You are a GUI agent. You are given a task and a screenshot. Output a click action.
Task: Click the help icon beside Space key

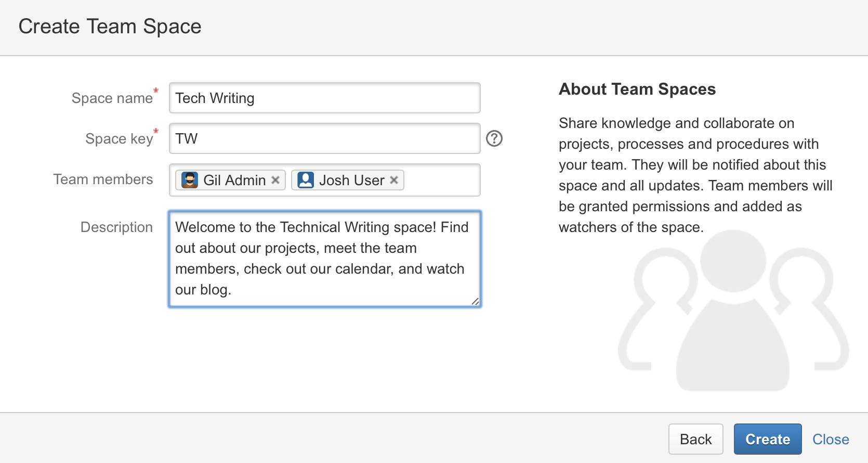click(494, 138)
